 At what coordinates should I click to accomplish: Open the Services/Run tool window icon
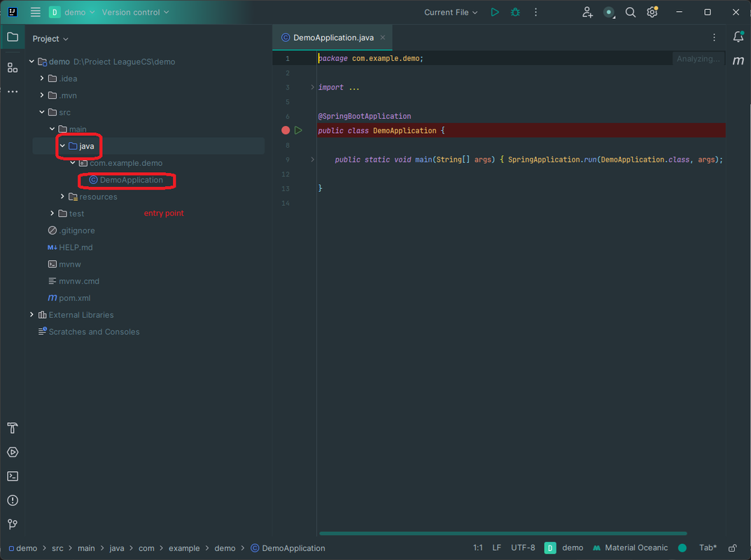click(13, 451)
